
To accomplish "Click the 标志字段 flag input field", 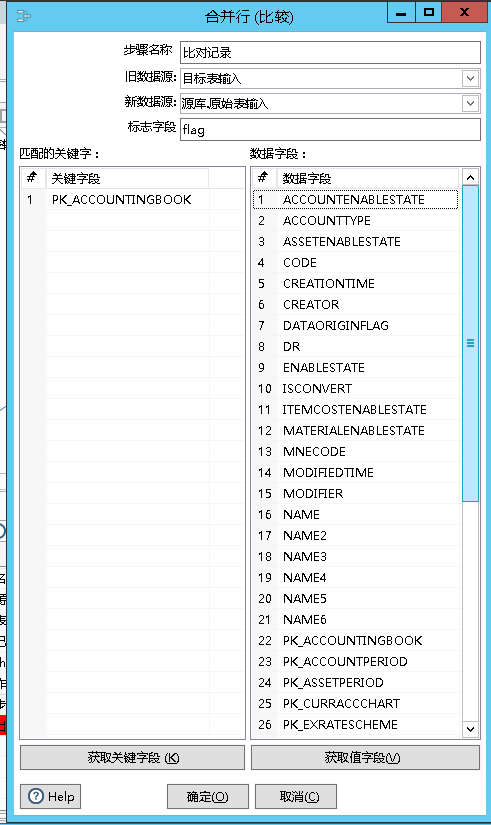I will click(330, 129).
